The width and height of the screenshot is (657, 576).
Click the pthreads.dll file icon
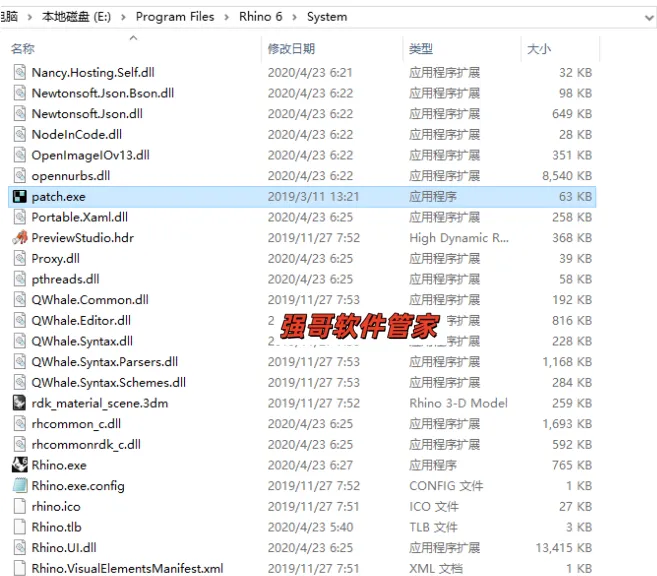click(20, 279)
